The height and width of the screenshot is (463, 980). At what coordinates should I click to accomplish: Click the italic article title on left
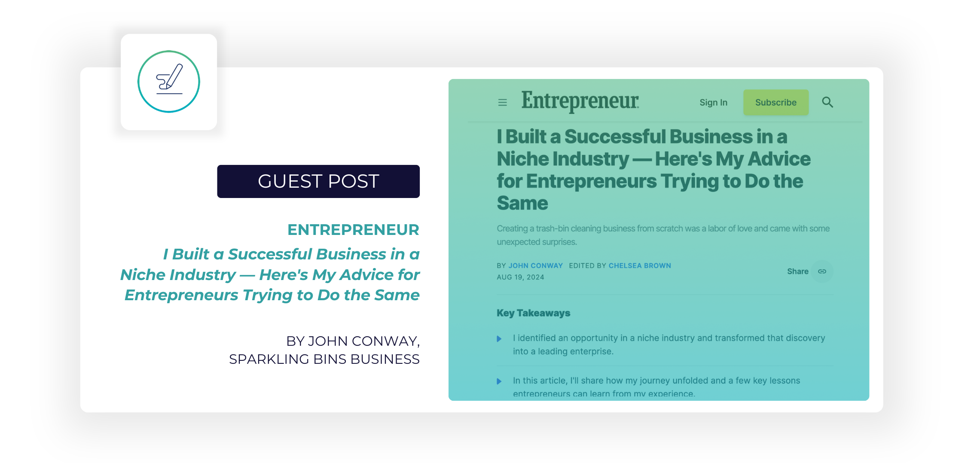tap(270, 274)
